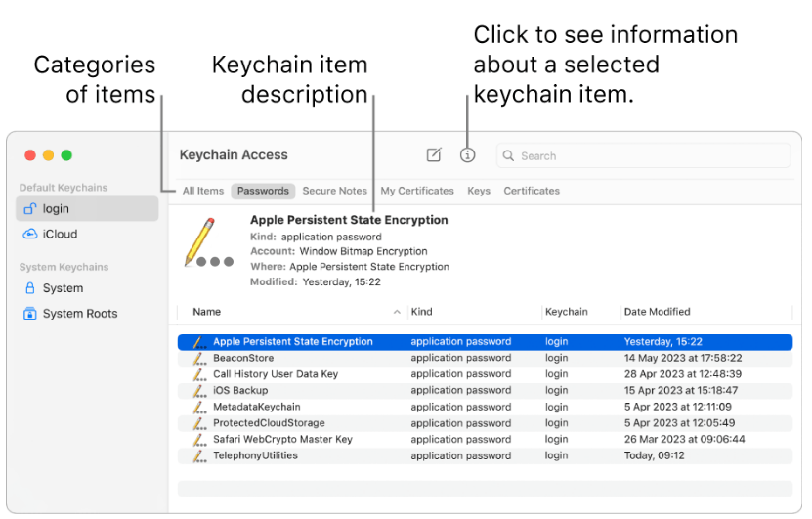The image size is (812, 519).
Task: Click the pencil icon on ProtectedCloudStorage row
Action: click(x=199, y=423)
